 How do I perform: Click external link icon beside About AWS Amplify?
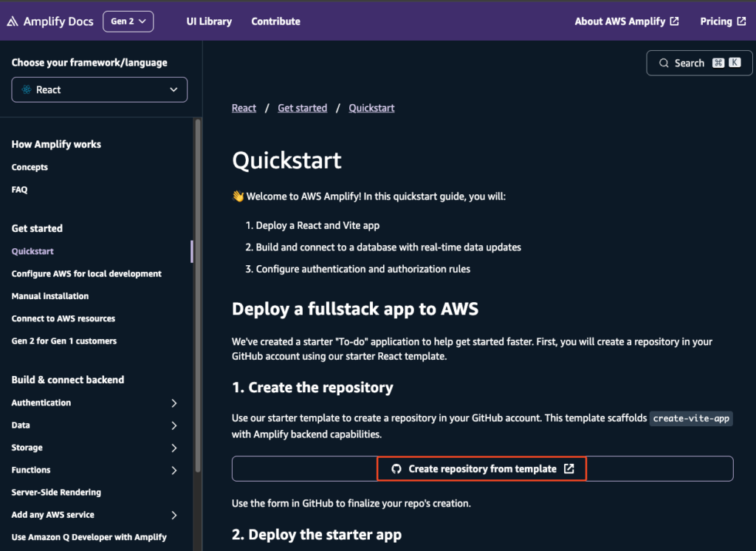674,21
